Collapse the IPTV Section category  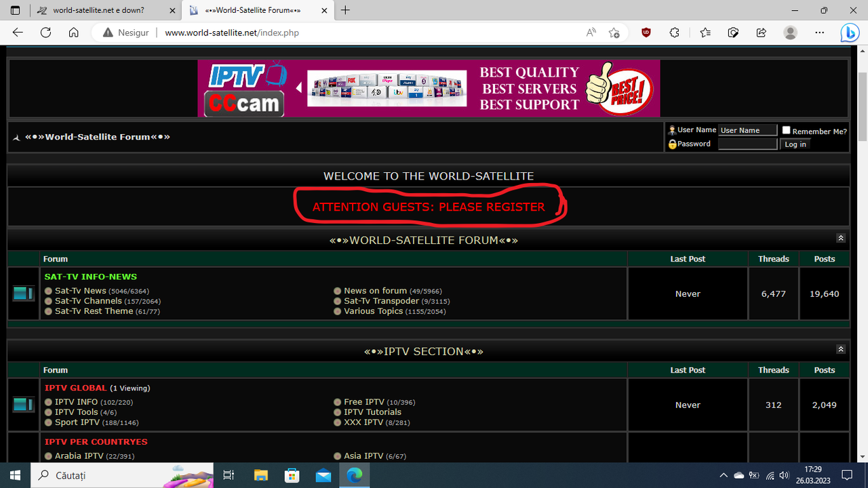point(841,349)
